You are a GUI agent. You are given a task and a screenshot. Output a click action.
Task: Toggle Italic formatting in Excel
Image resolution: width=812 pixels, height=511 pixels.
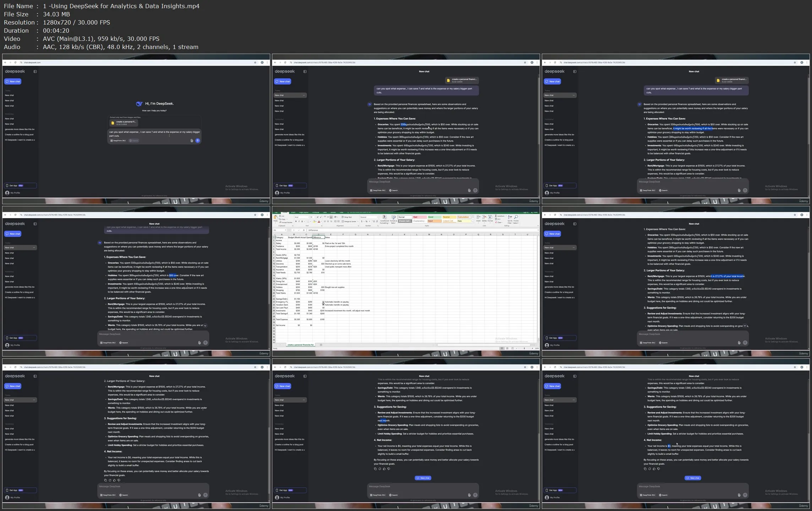click(299, 221)
